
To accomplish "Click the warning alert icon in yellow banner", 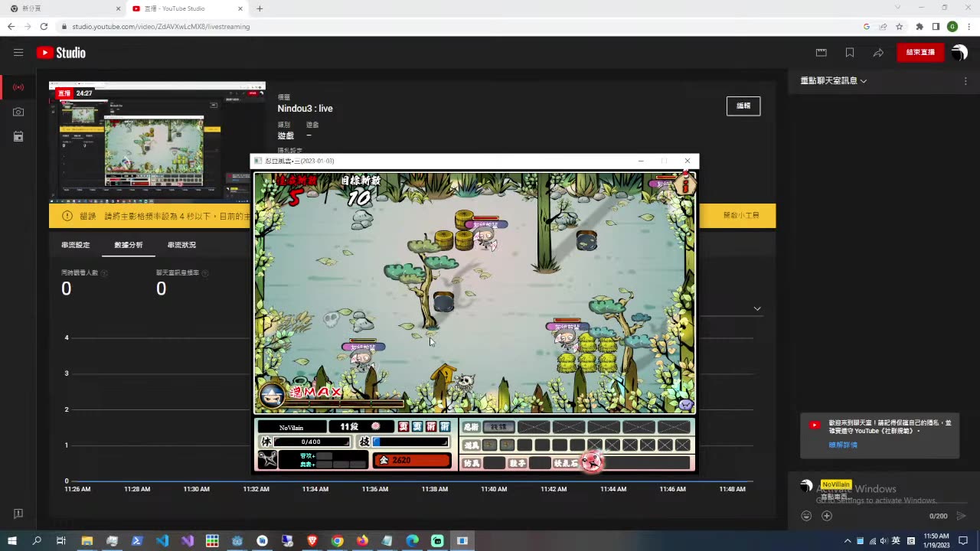I will 67,216.
